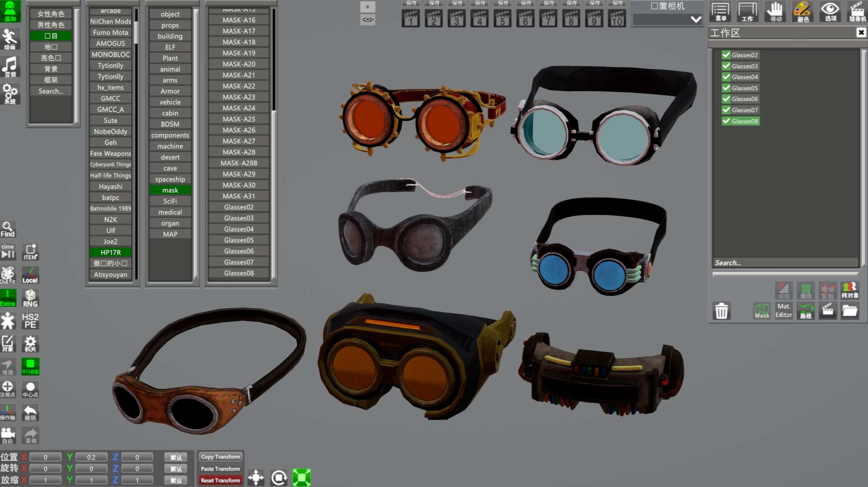The width and height of the screenshot is (868, 487).
Task: Uncheck the Glasses08 visibility checkbox
Action: click(x=726, y=121)
